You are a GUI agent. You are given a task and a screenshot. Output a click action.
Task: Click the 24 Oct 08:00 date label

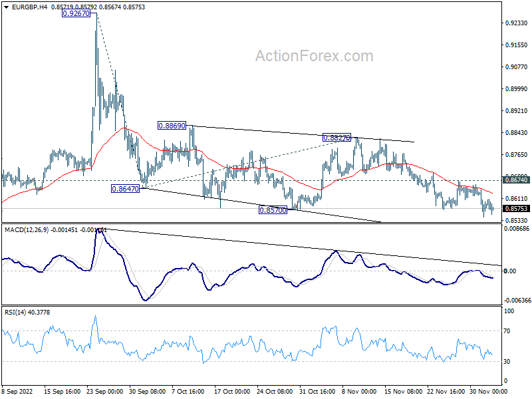pos(275,392)
